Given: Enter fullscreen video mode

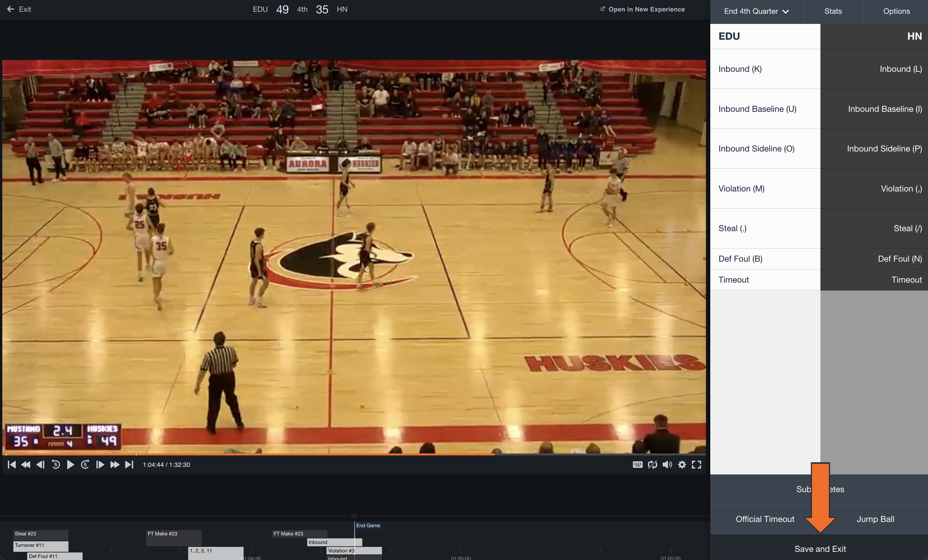Looking at the screenshot, I should tap(696, 465).
